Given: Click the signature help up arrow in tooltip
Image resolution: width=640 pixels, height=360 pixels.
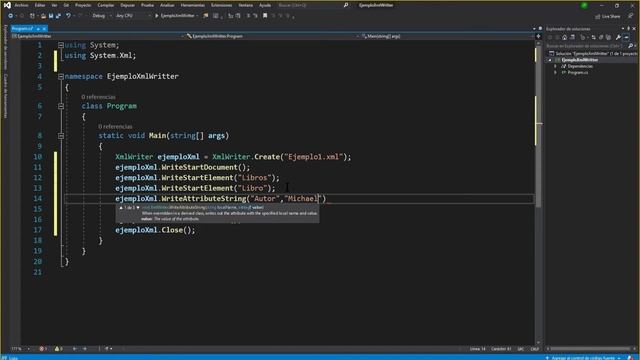Looking at the screenshot, I should (121, 208).
